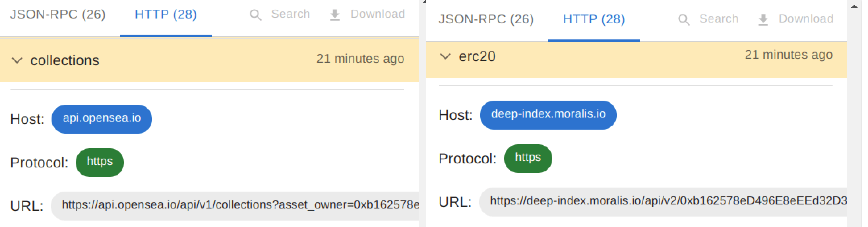Collapse the erc20 entry chevron

445,57
